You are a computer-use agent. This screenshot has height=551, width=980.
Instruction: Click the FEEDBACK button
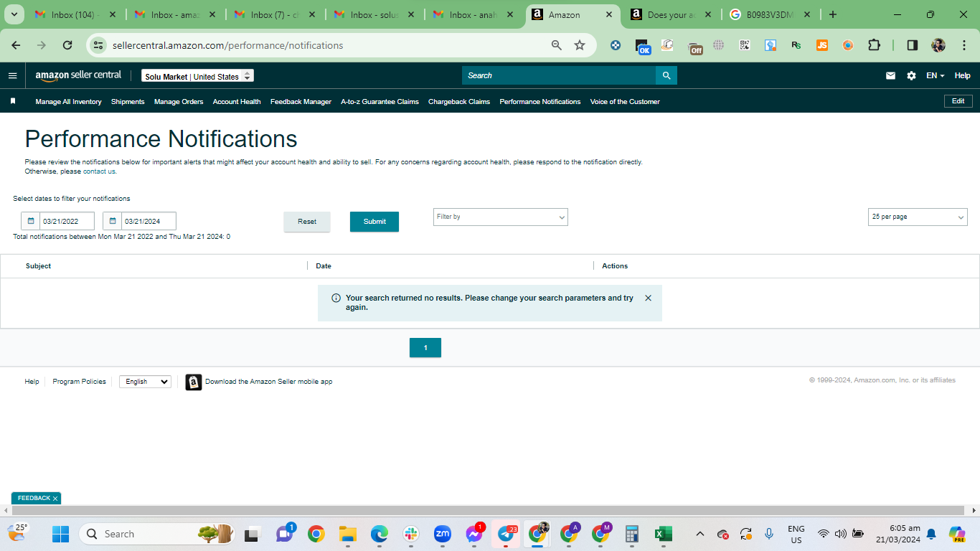coord(36,498)
